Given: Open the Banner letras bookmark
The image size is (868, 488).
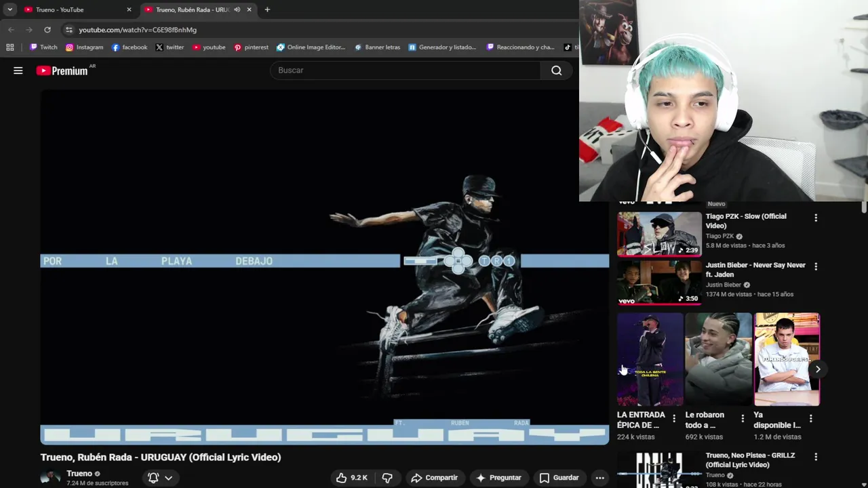Looking at the screenshot, I should [377, 47].
